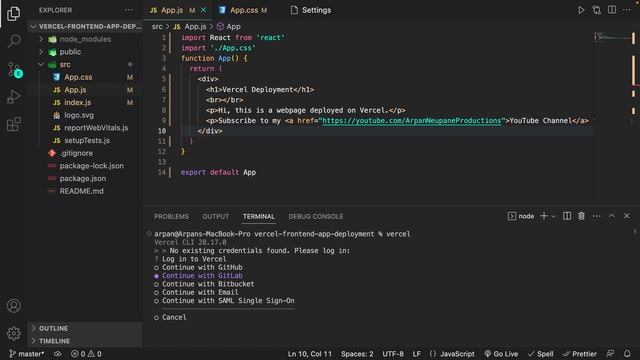Image resolution: width=640 pixels, height=360 pixels.
Task: Expand the OUTLINE section
Action: tap(85, 328)
